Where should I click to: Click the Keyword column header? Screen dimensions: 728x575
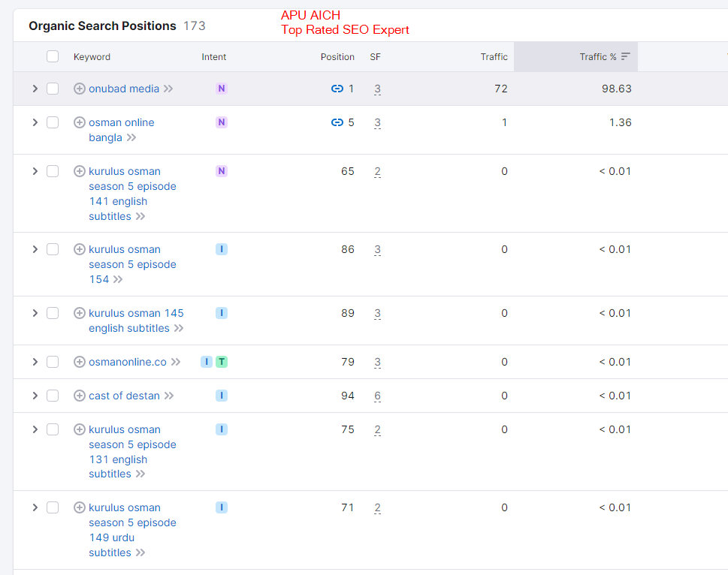point(92,57)
